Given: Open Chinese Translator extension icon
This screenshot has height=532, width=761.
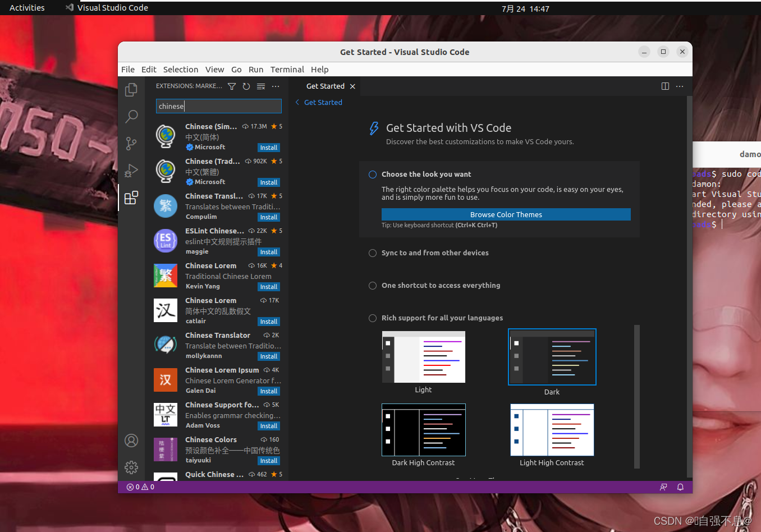Looking at the screenshot, I should click(166, 345).
